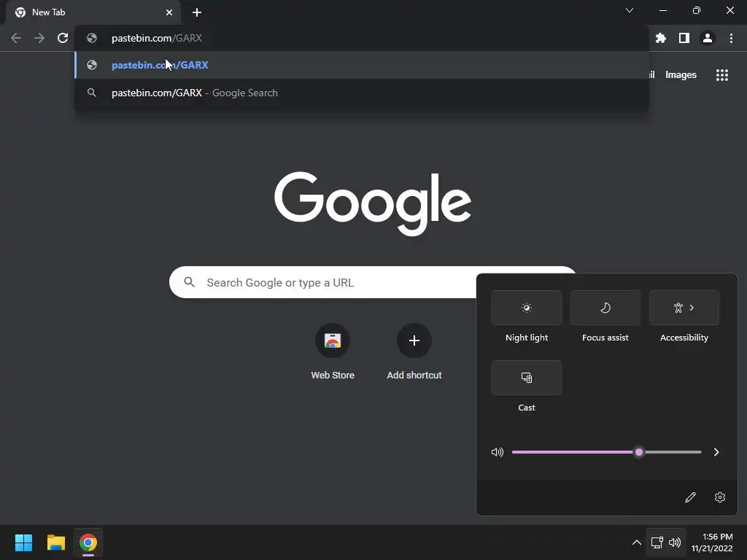This screenshot has height=560, width=747.
Task: Open the Images link
Action: tap(681, 75)
